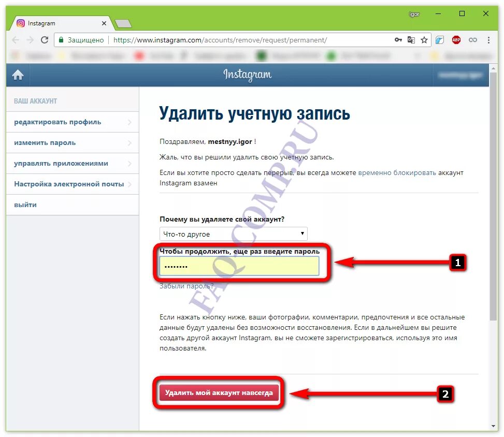
Task: Click the page scrollbar up arrow
Action: pos(494,68)
